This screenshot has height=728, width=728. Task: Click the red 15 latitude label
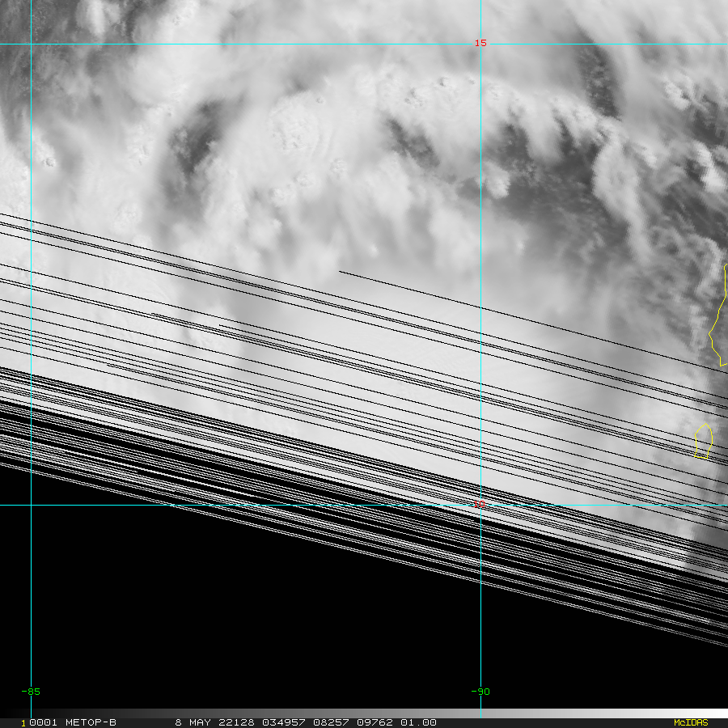click(x=480, y=43)
